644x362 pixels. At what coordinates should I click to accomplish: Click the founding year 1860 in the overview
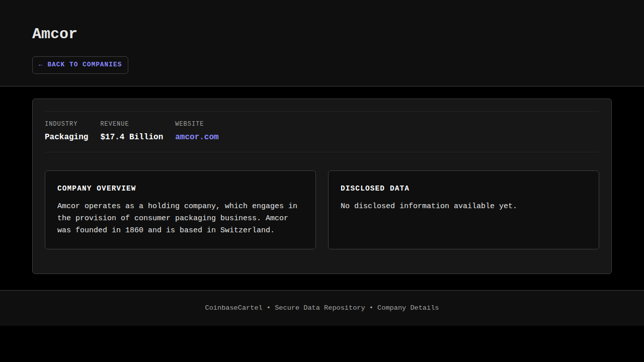[x=134, y=230]
